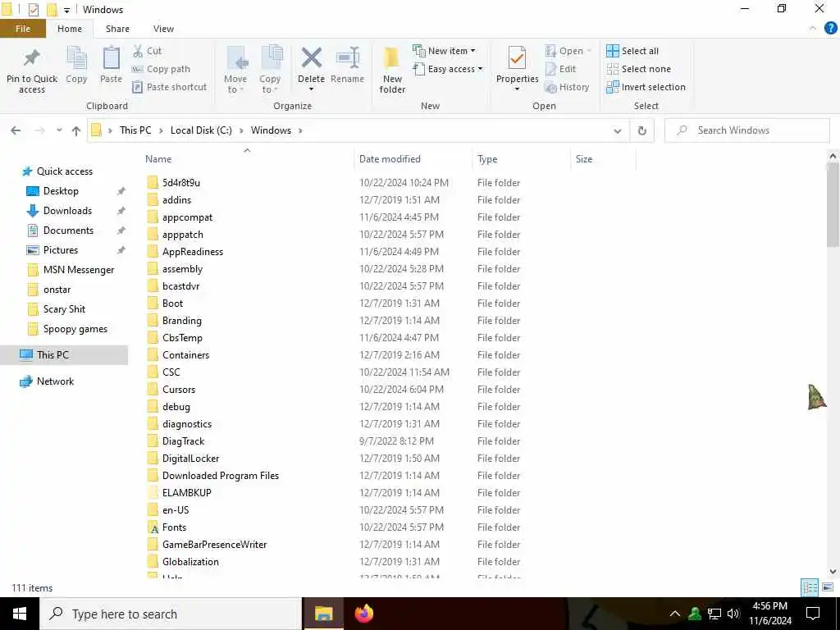Open the volume tray icon
The height and width of the screenshot is (630, 840).
click(733, 614)
